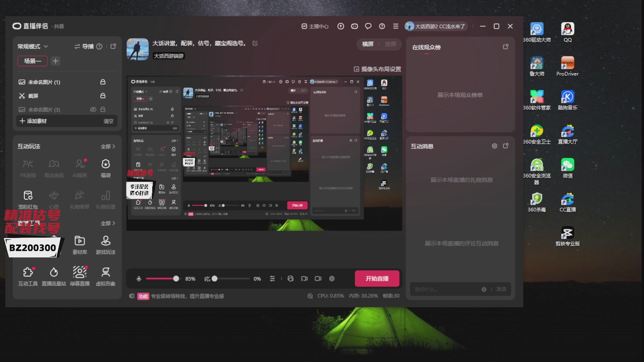Open audio mixer settings icon
Viewport: 644px width, 362px height.
(272, 279)
